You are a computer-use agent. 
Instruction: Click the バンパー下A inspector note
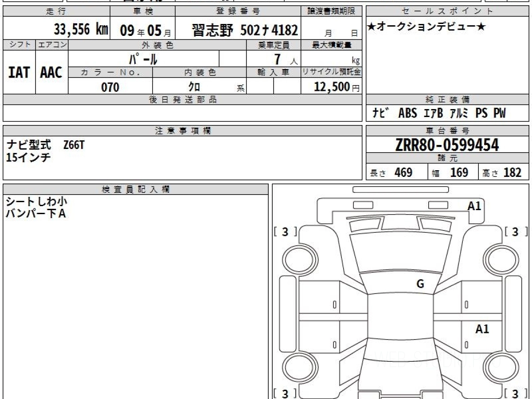[35, 214]
